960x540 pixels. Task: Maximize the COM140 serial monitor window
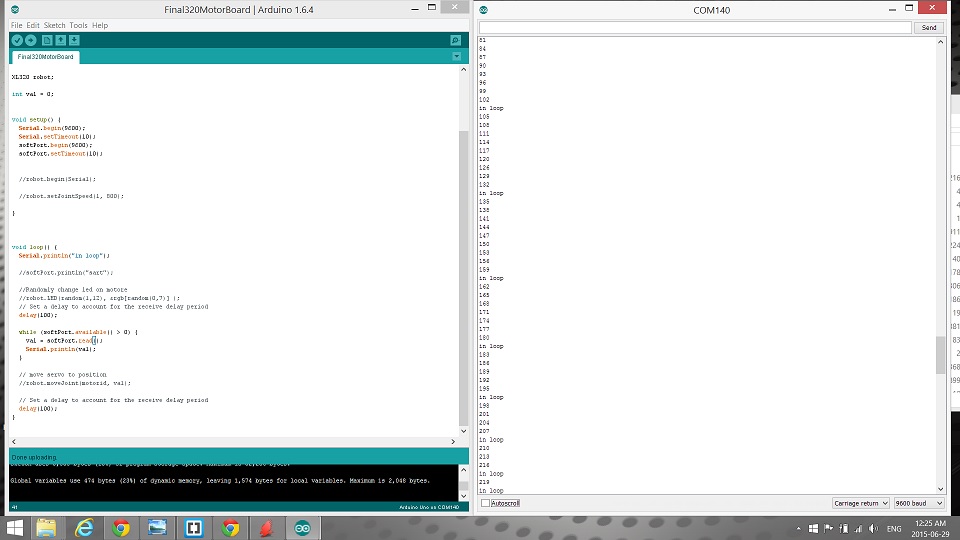tap(909, 7)
